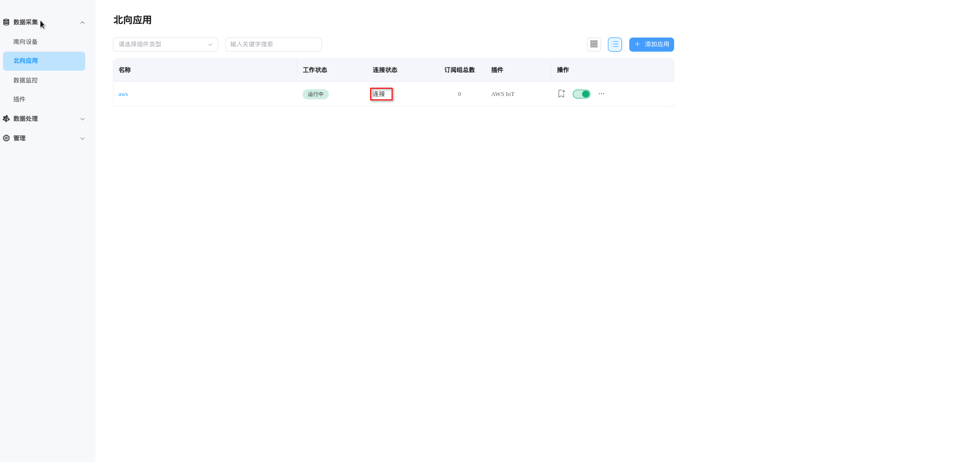Click the 添加应用 button
The image size is (980, 462).
(x=651, y=44)
